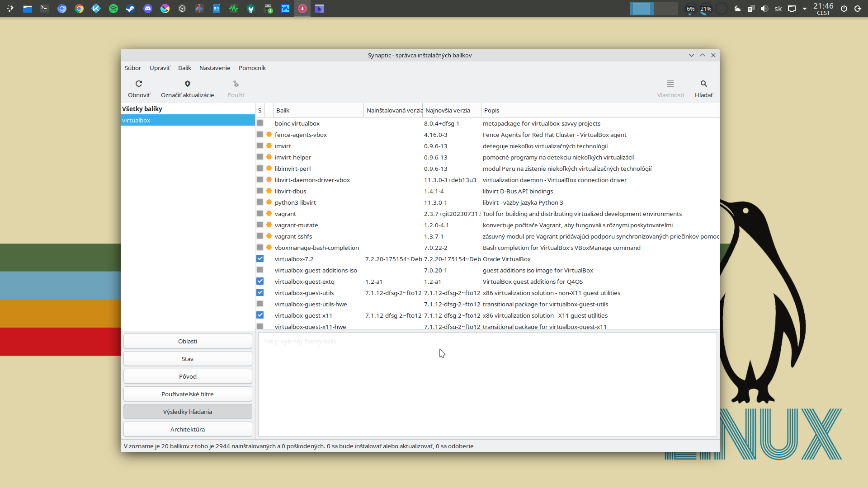Open the Hľadať search tool
This screenshot has width=868, height=488.
tap(704, 89)
